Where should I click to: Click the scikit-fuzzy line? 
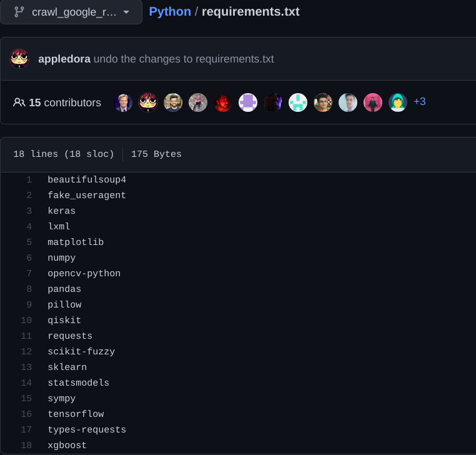pyautogui.click(x=81, y=351)
